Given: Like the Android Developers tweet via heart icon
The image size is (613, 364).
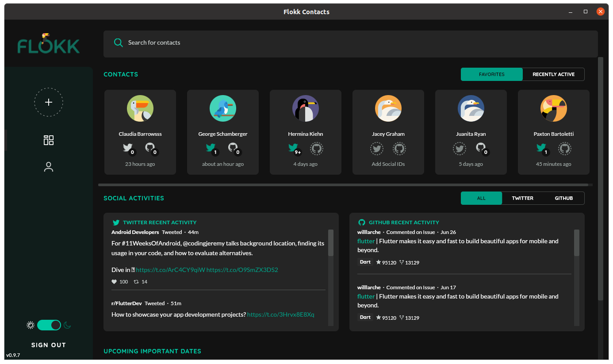Looking at the screenshot, I should [x=114, y=281].
